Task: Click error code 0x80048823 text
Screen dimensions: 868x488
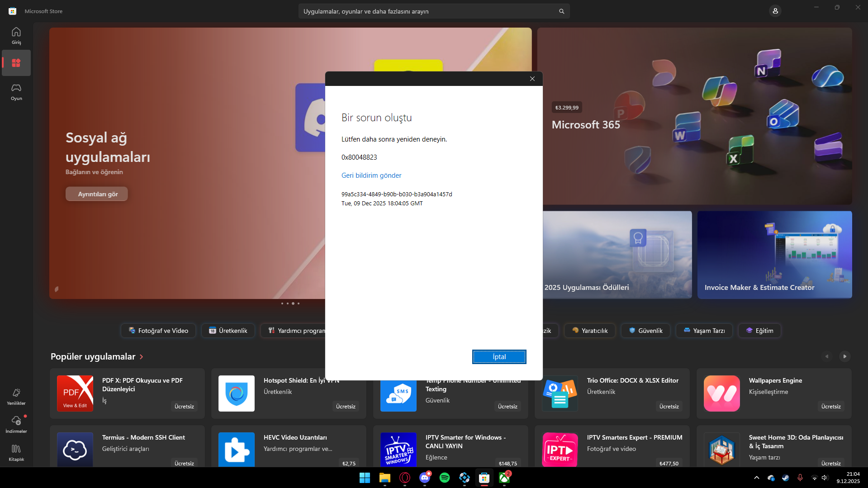Action: (x=359, y=157)
